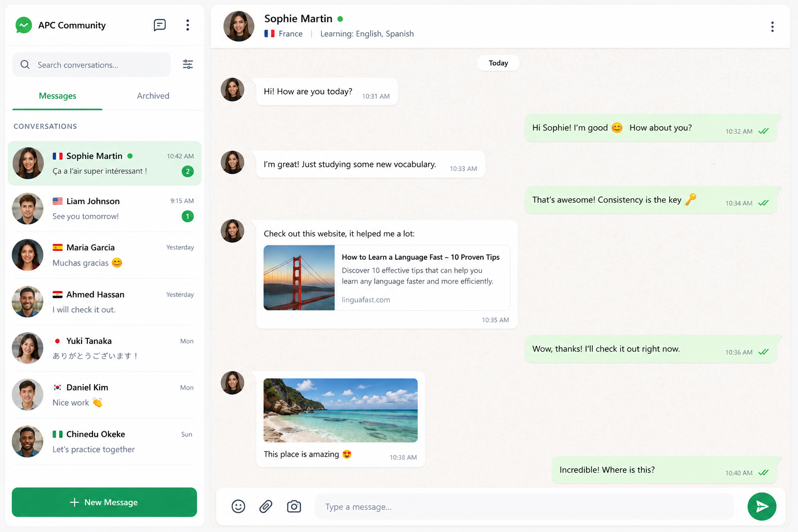Click the unread badge on Liam Johnson
The height and width of the screenshot is (532, 798).
coord(188,216)
